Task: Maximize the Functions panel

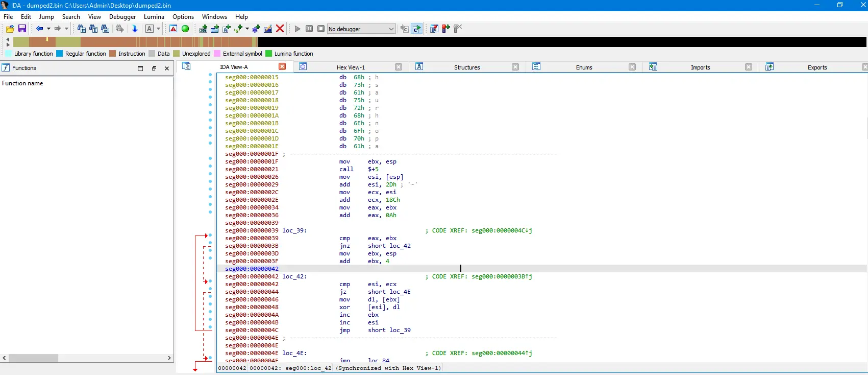Action: coord(140,68)
